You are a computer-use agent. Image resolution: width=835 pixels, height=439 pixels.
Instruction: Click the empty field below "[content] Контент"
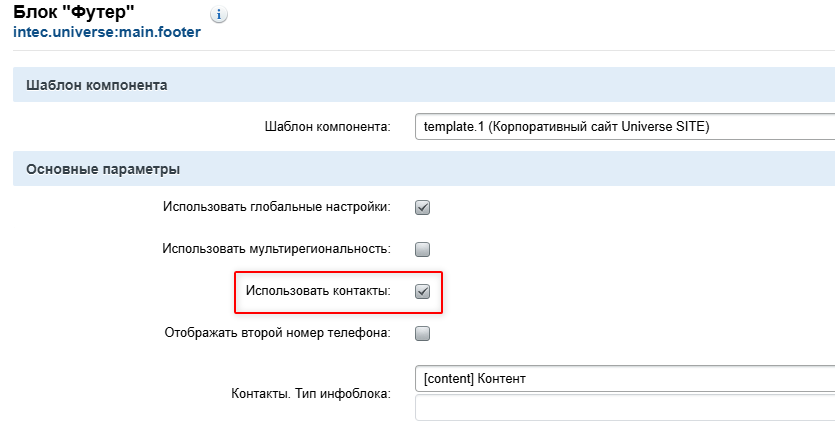click(x=624, y=408)
